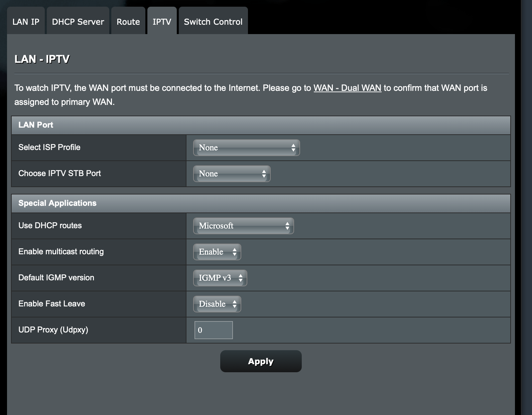Open the Use DHCP routes dropdown
532x415 pixels.
click(244, 226)
